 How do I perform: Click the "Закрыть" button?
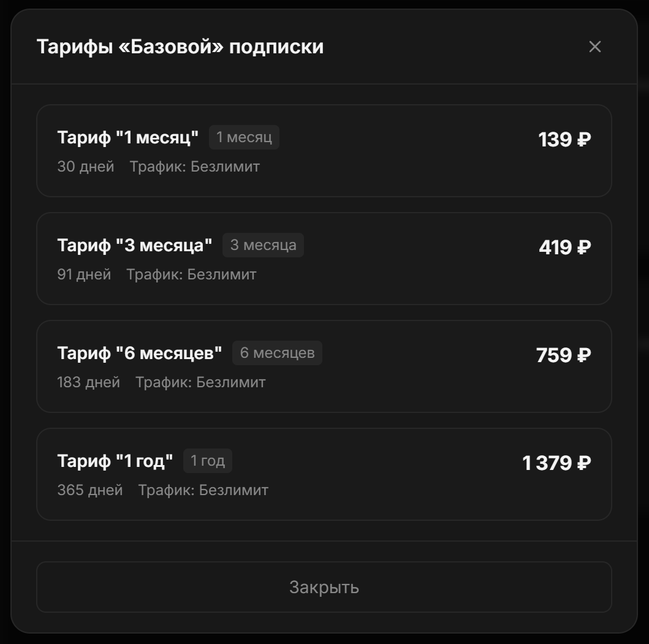click(x=324, y=587)
